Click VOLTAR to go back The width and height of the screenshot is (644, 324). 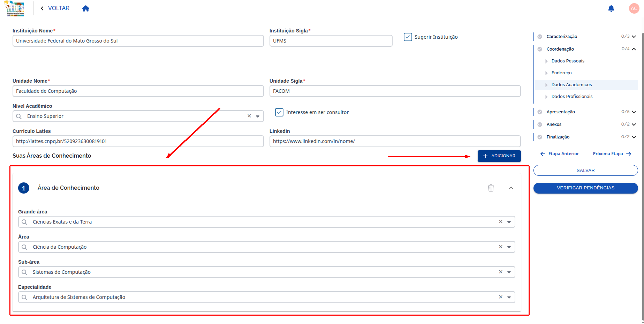tap(55, 8)
